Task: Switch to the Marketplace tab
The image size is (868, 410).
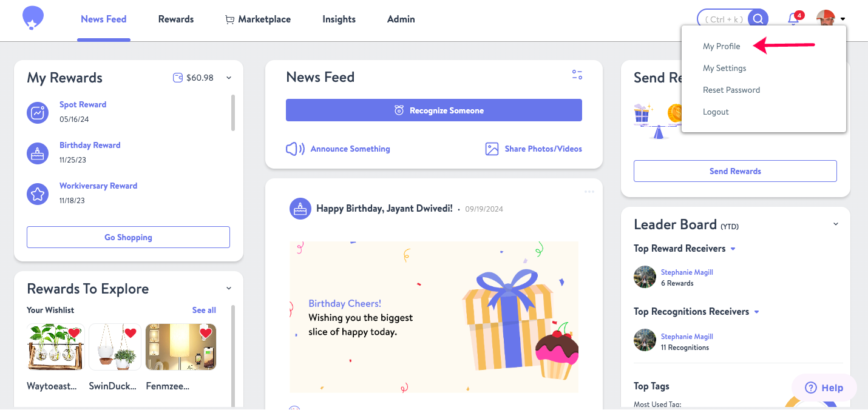Action: point(258,19)
